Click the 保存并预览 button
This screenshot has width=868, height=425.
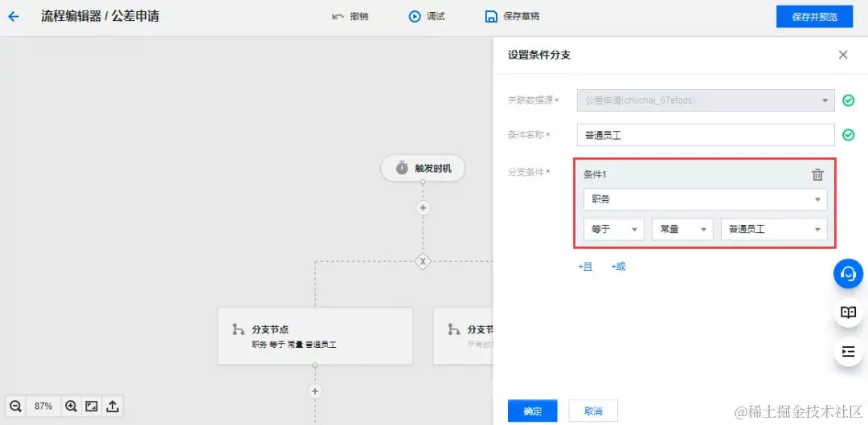click(x=814, y=17)
